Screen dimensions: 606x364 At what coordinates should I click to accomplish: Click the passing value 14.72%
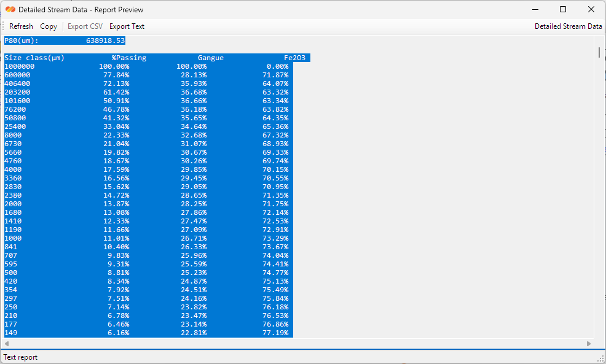116,195
